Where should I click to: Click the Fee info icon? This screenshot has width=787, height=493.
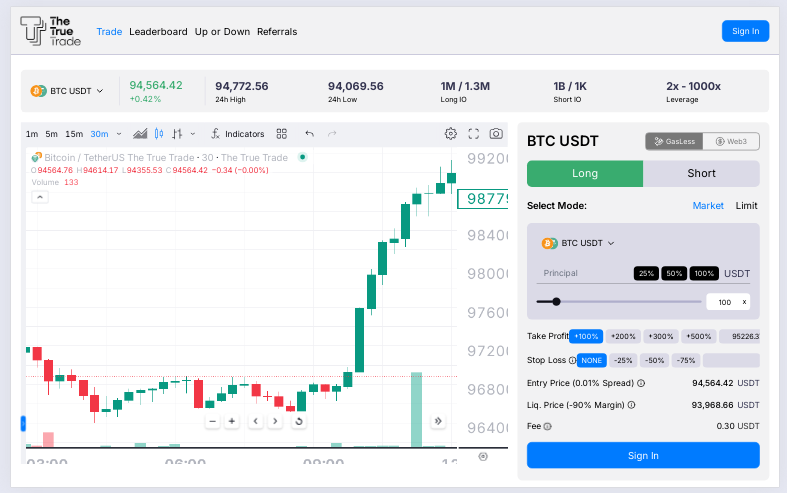click(x=548, y=426)
